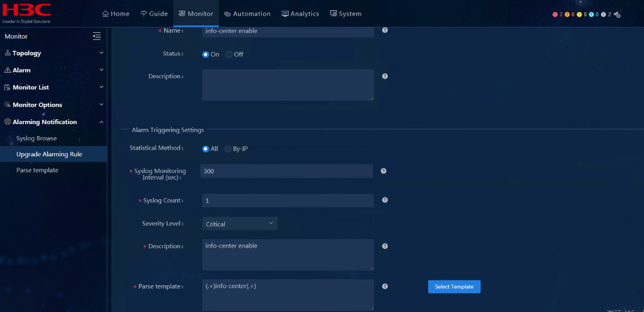Click help icon next to Parse template

(x=385, y=286)
